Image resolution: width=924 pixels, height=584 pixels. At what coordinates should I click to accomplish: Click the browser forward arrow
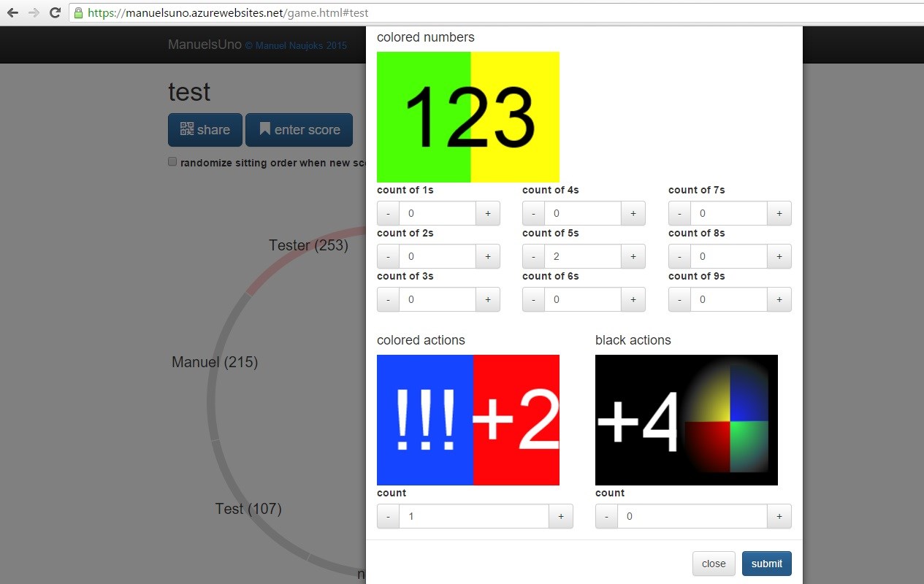[34, 12]
